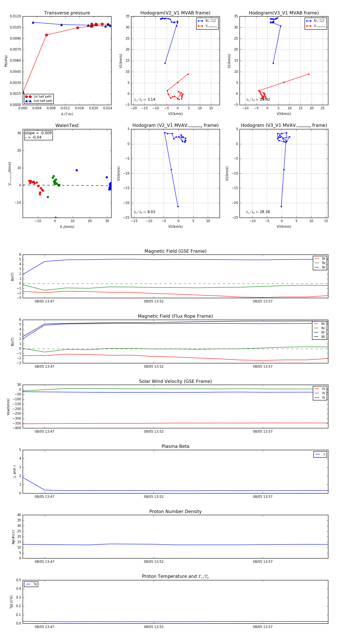Select 'Magnetic Field (Flux Rope Frame)' title
The width and height of the screenshot is (351, 644).
coord(175,316)
